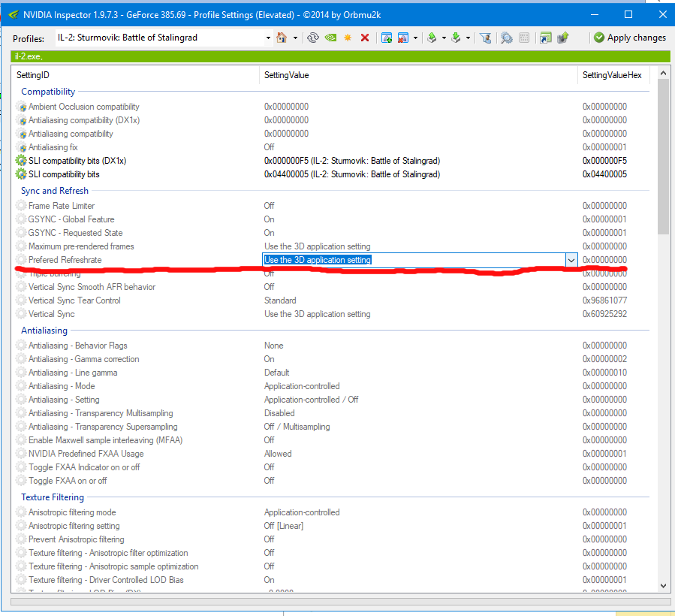
Task: Click the horizontal bar at window bottom
Action: [340, 602]
